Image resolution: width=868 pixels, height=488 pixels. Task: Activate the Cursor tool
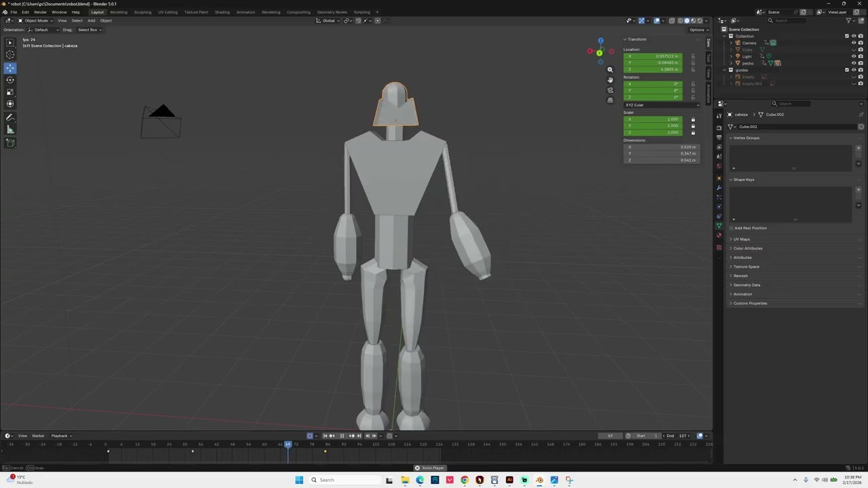(10, 55)
